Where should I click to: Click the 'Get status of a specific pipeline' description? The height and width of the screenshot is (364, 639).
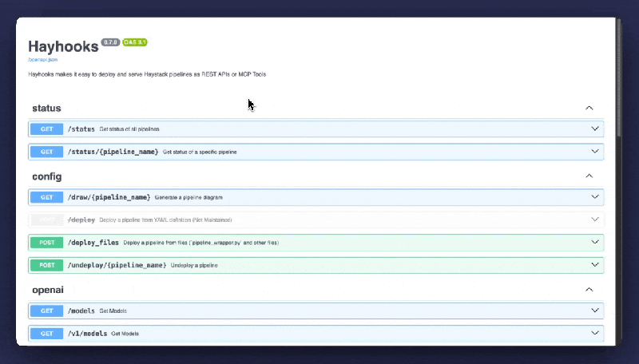coord(200,152)
